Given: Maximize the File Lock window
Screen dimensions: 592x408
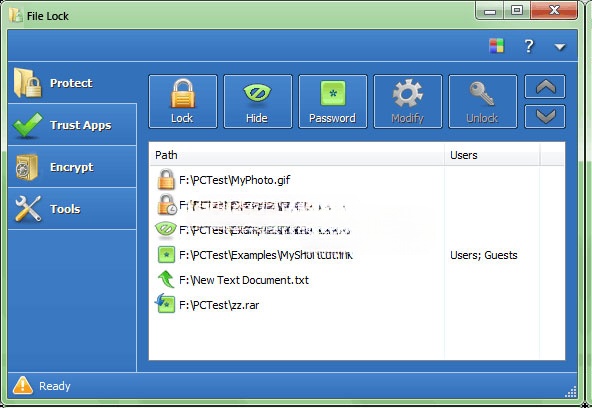Looking at the screenshot, I should 517,11.
